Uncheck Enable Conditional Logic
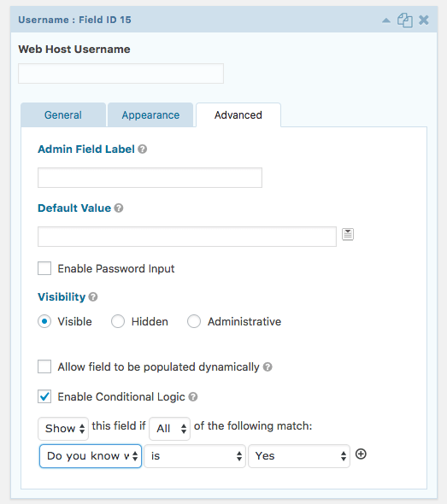The height and width of the screenshot is (504, 447). pos(44,396)
